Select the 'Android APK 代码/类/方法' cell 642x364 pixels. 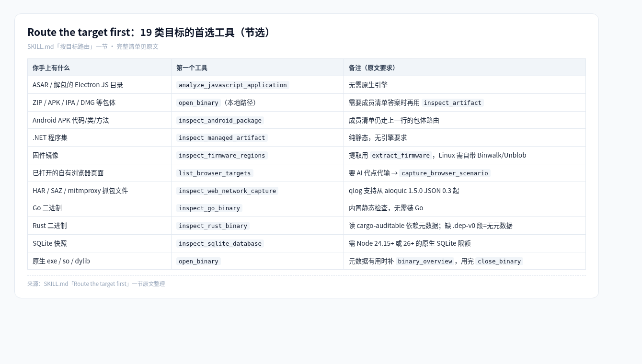pyautogui.click(x=100, y=120)
